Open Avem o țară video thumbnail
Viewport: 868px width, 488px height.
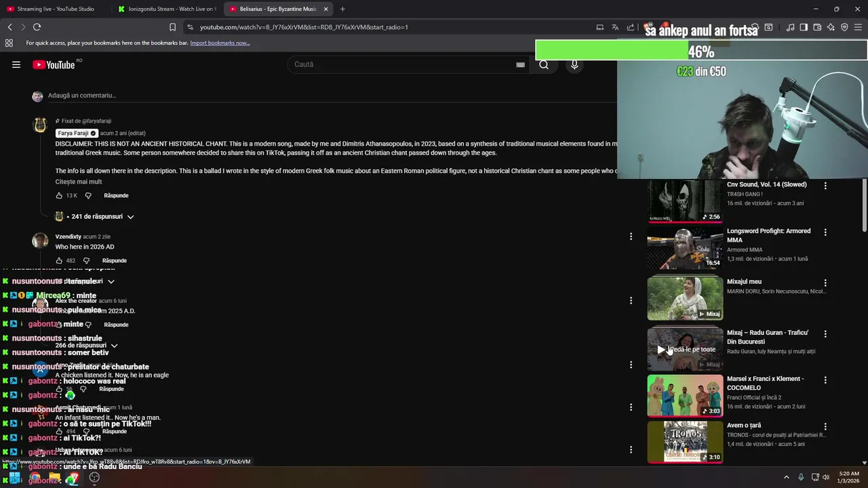tap(685, 443)
